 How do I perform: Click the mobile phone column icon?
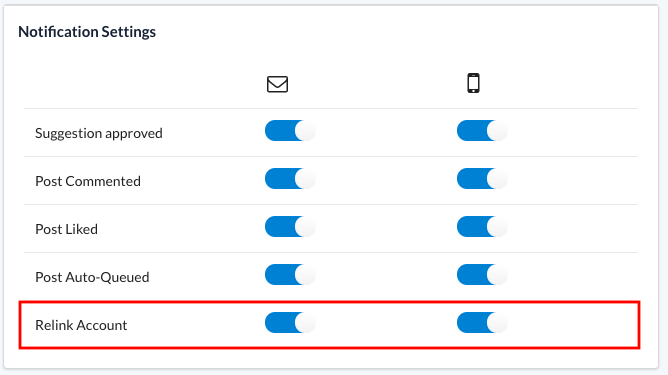pos(473,83)
